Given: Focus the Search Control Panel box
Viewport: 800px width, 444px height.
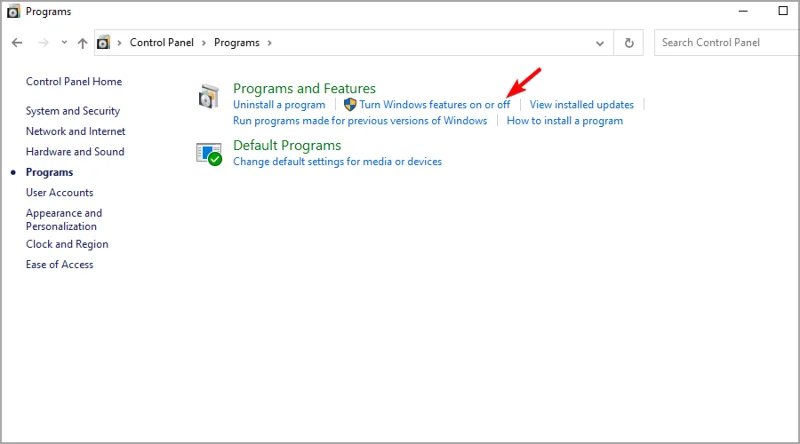Looking at the screenshot, I should (727, 42).
